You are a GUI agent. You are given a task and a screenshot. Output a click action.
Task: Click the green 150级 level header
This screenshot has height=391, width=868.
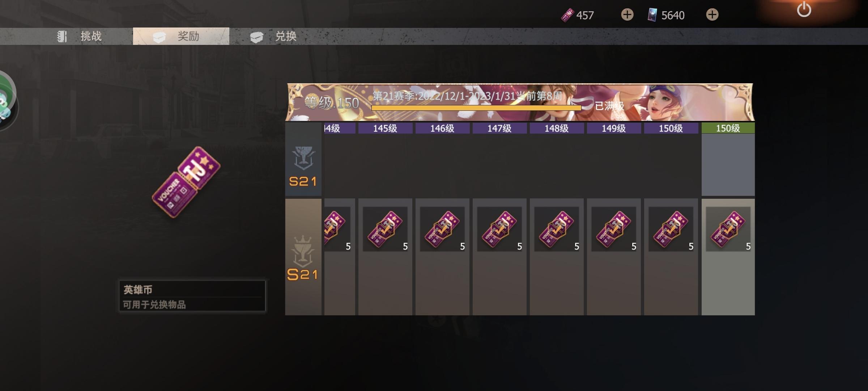728,128
